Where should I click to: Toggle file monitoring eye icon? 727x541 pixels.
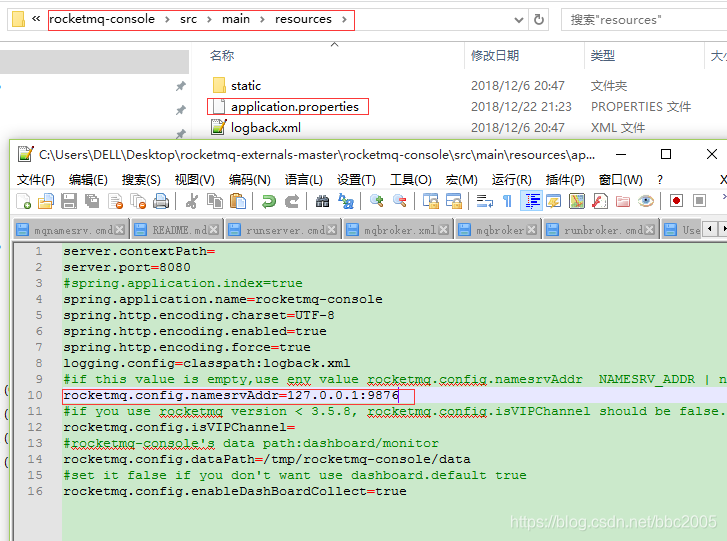[x=646, y=202]
